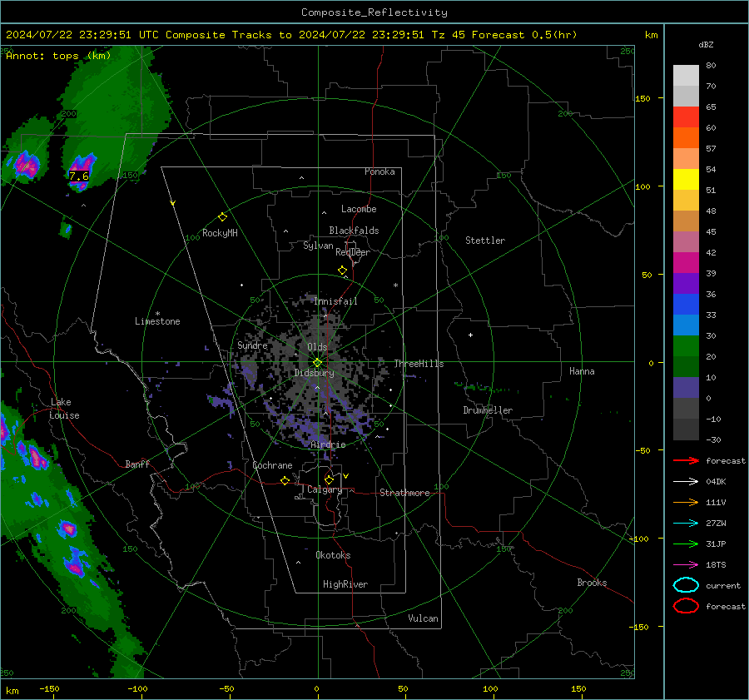Click the Sylvan label
This screenshot has height=700, width=749.
point(318,246)
